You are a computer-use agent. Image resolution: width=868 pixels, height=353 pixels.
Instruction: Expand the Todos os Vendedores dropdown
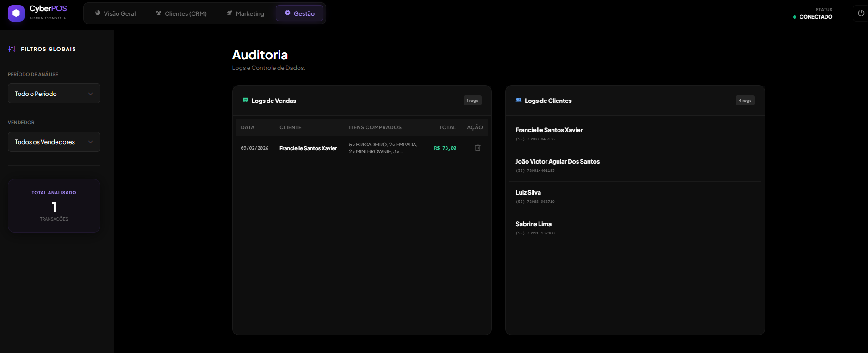[x=54, y=142]
